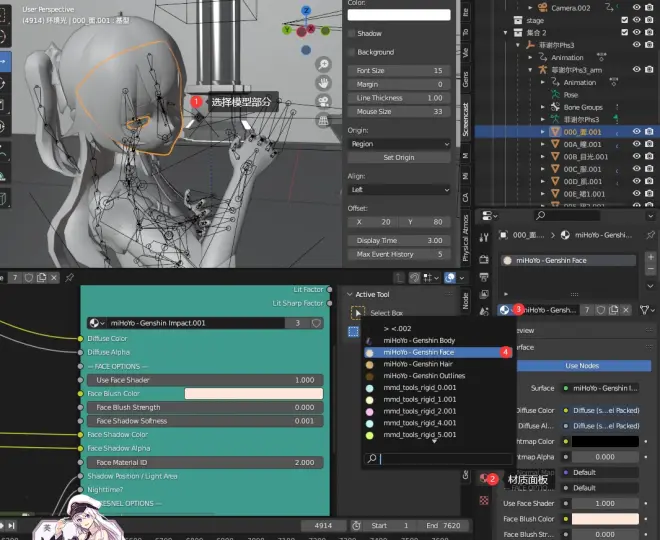
Task: Open the Tool properties tab icon
Action: (x=484, y=237)
